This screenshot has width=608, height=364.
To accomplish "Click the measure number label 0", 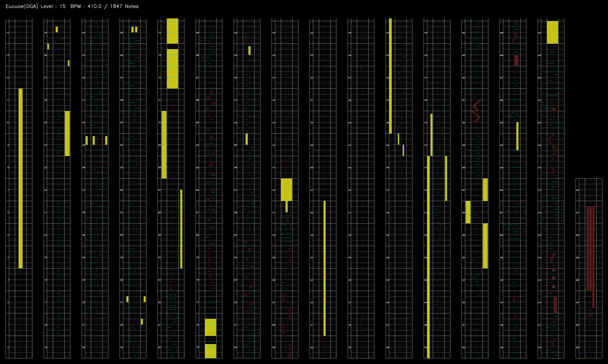I will point(8,347).
